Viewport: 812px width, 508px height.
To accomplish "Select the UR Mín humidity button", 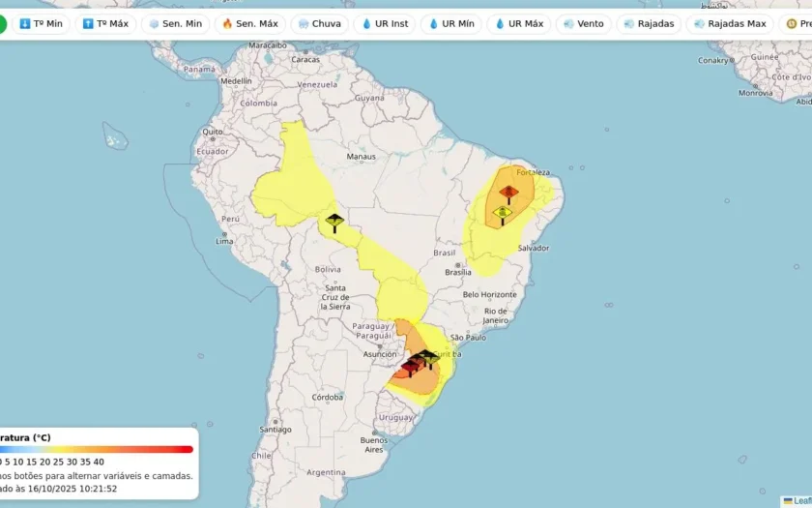I will tap(451, 24).
